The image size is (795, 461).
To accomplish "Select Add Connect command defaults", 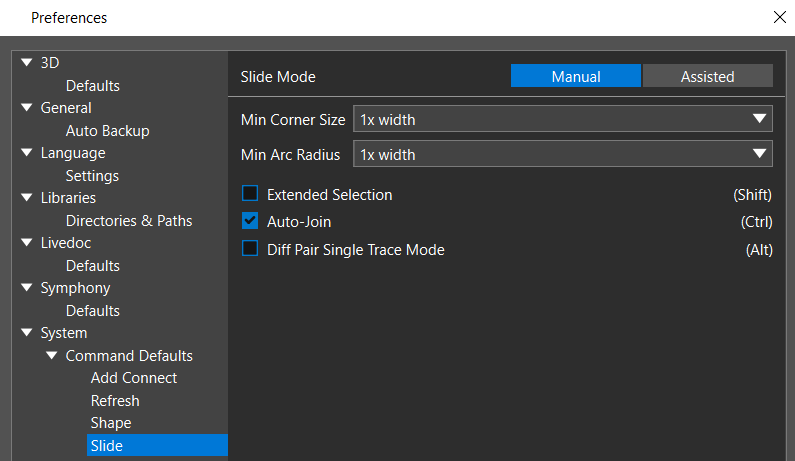I will 134,378.
